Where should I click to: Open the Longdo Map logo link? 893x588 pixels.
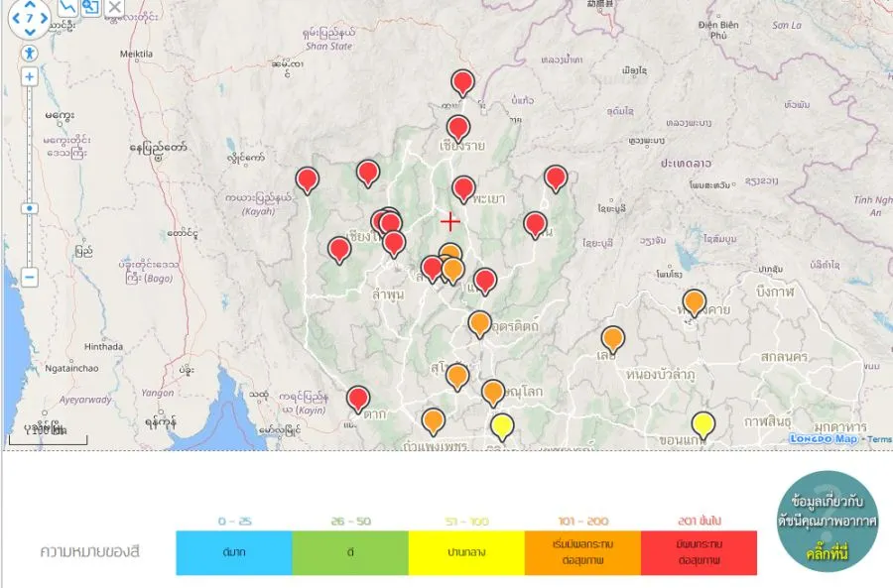tap(823, 438)
